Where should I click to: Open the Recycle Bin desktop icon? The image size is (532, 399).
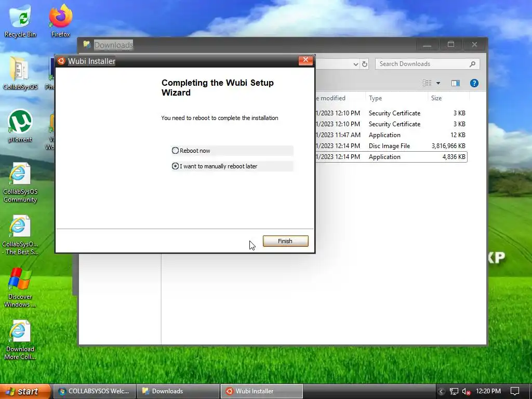(20, 20)
